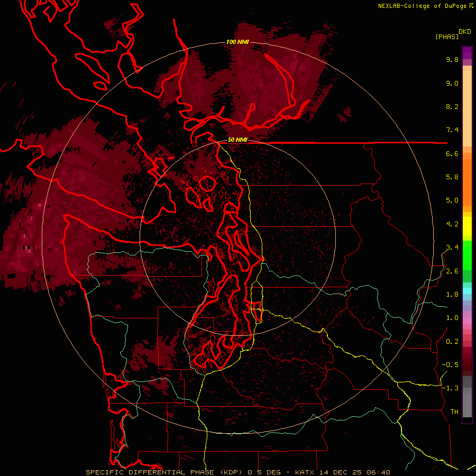Click the gray segment of the color bar

[467, 397]
